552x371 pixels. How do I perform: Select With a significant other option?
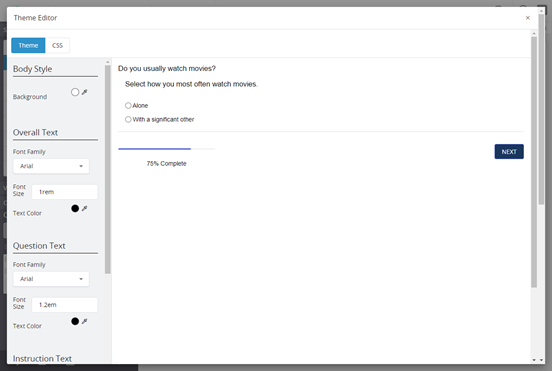point(128,119)
